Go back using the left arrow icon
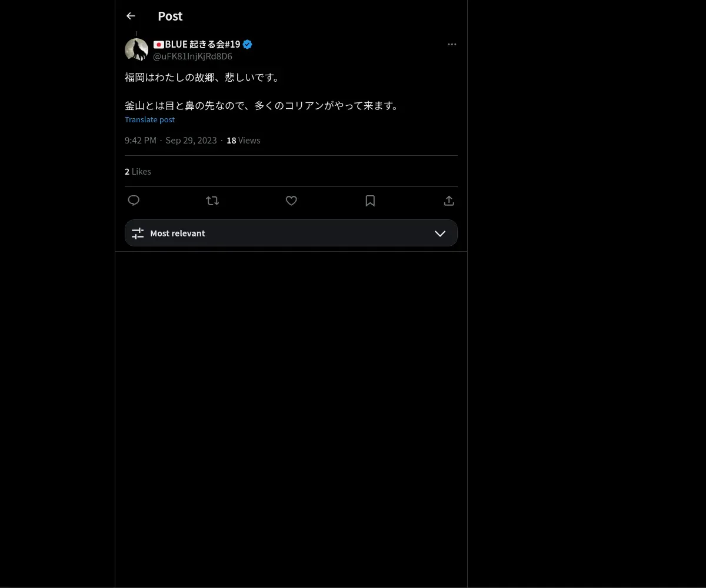Viewport: 706px width, 588px height. tap(131, 16)
